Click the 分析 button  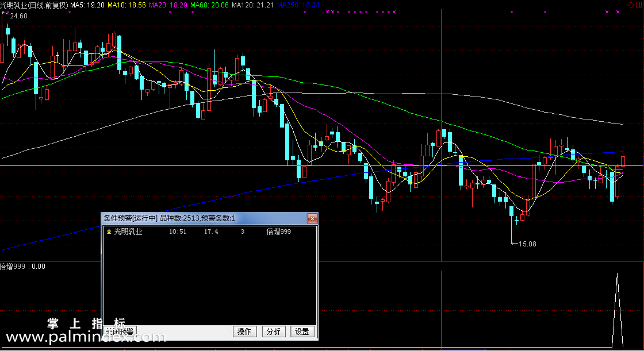(273, 331)
